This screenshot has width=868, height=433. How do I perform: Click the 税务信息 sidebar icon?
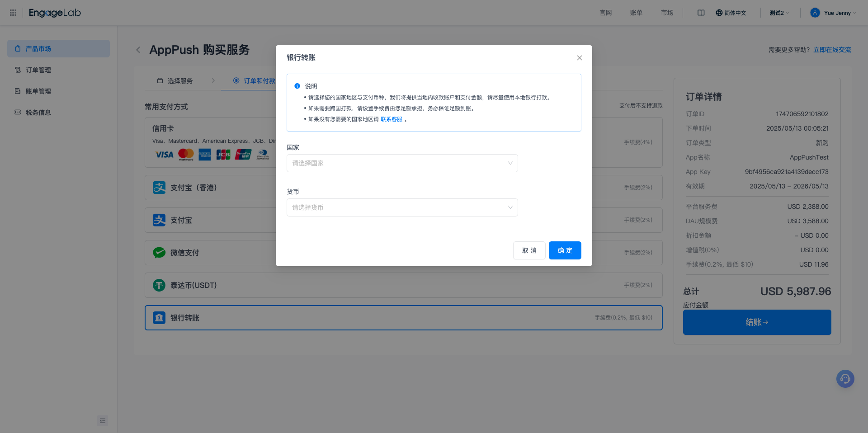click(18, 112)
